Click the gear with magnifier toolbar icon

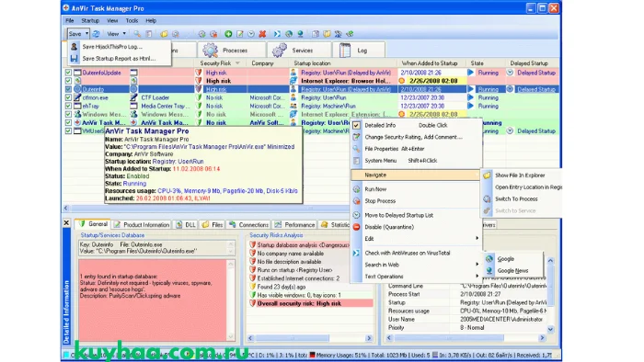[176, 34]
